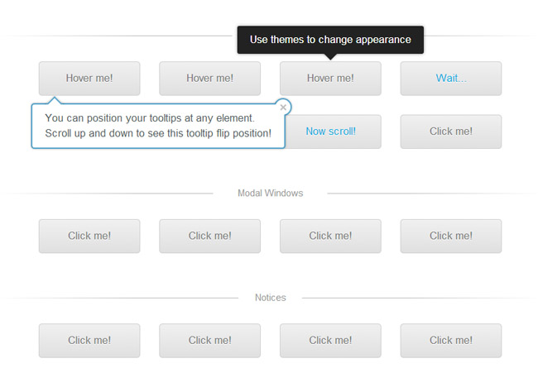Trigger the first "Click me!" under Notices

pyautogui.click(x=89, y=341)
